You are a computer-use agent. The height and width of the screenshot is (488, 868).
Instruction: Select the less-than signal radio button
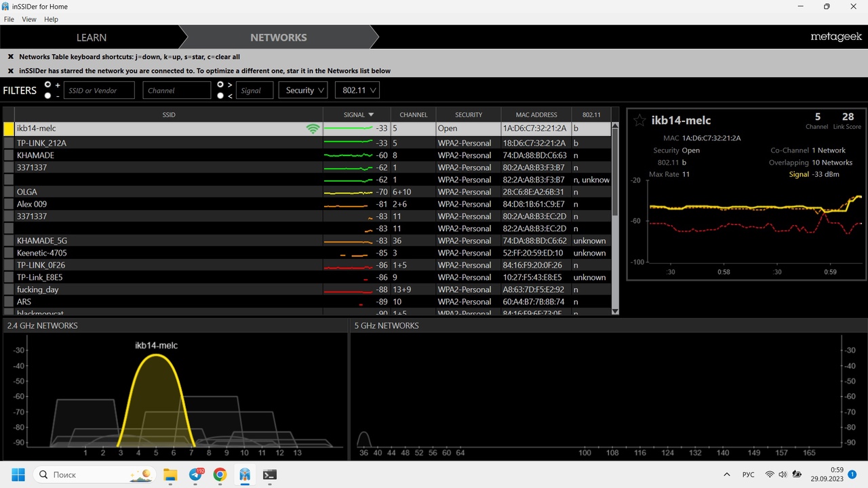220,96
